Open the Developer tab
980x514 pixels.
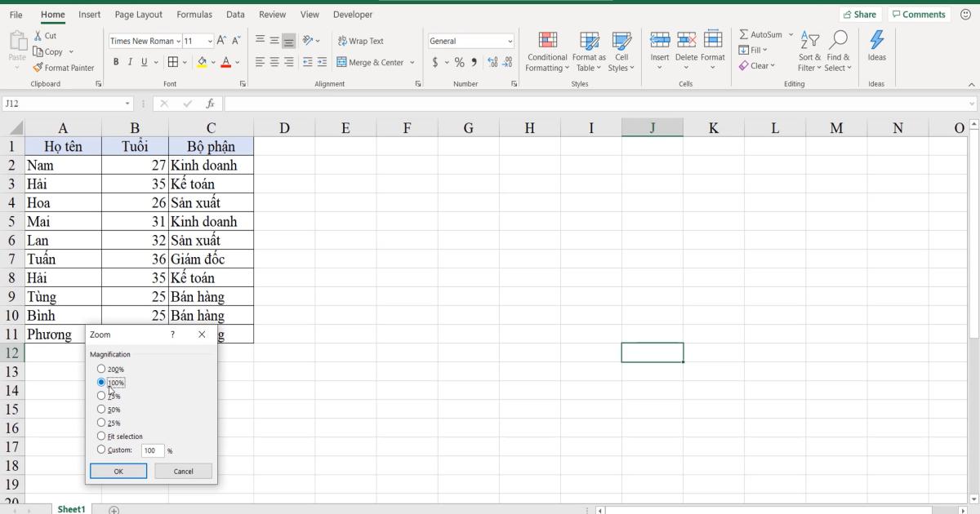click(x=352, y=14)
